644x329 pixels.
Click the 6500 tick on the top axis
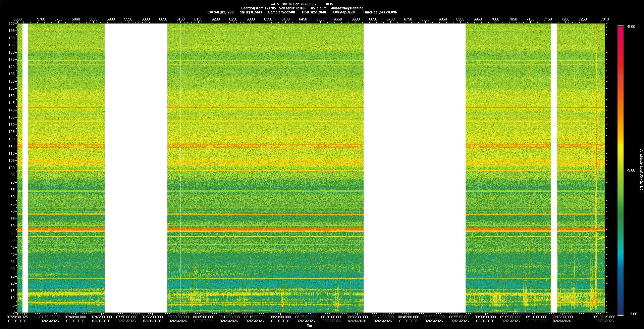point(320,19)
